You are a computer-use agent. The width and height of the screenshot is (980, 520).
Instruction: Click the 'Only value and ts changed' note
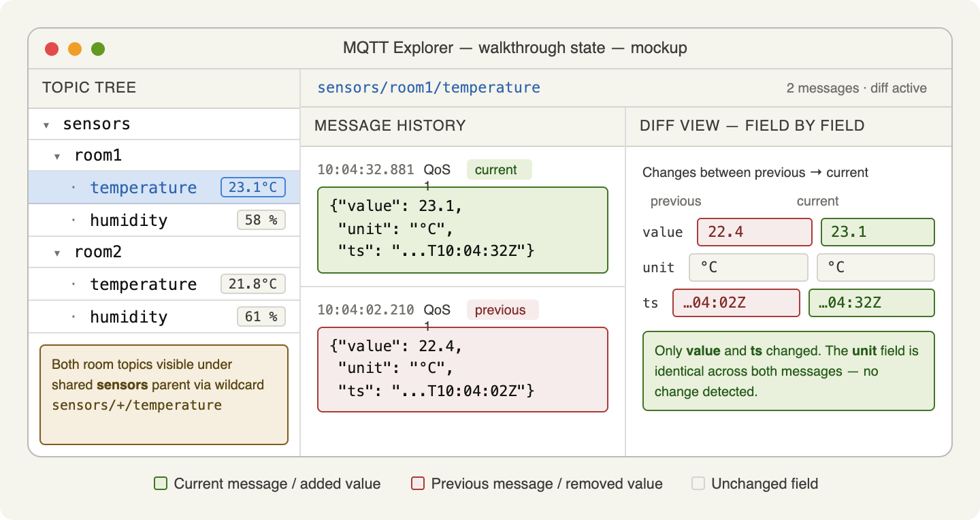point(789,371)
